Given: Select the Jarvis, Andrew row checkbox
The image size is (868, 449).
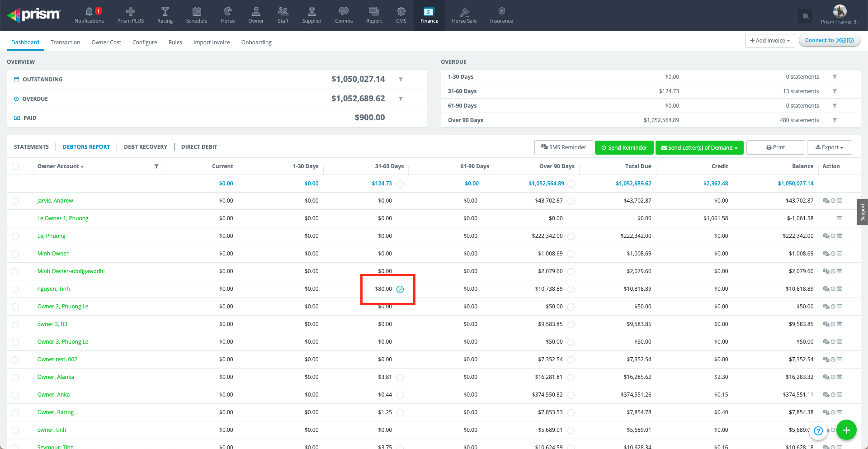Looking at the screenshot, I should tap(16, 201).
